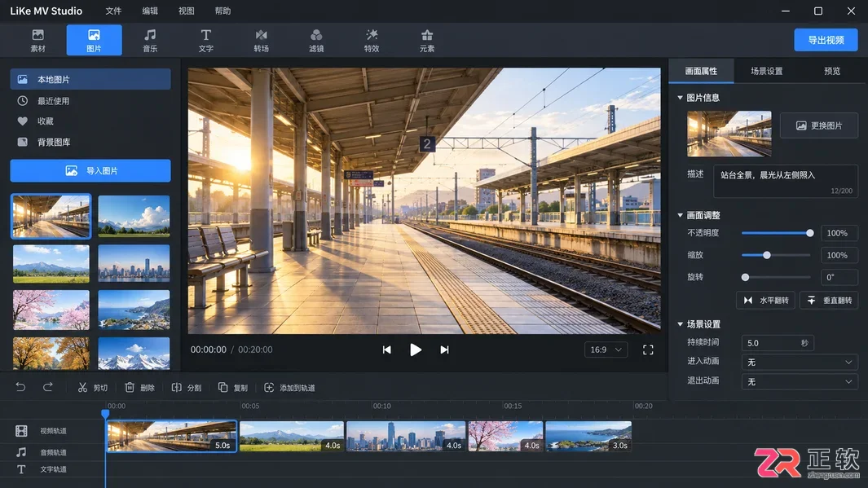Open the 文件 menu
868x488 pixels.
[x=113, y=11]
